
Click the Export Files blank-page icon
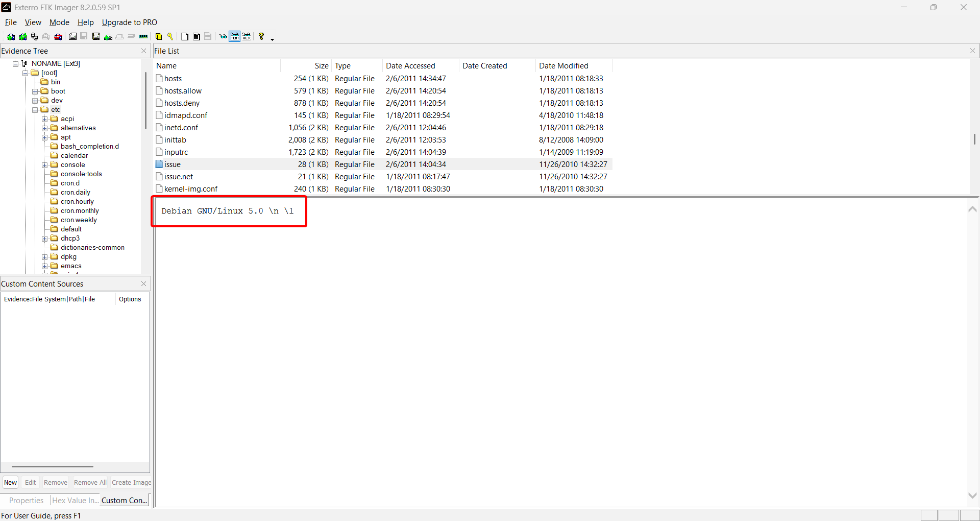(x=184, y=37)
